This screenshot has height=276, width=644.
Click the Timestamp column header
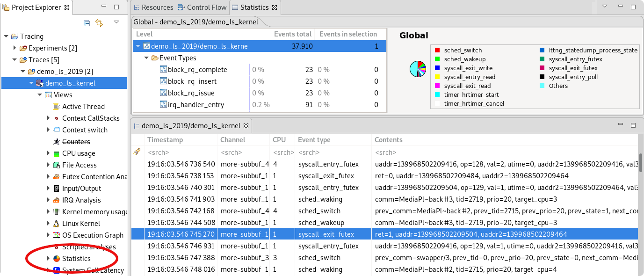click(x=165, y=140)
